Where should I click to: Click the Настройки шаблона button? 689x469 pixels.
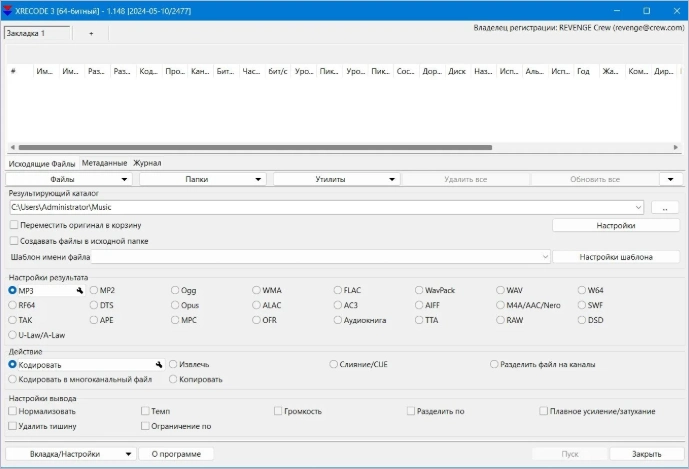click(616, 257)
